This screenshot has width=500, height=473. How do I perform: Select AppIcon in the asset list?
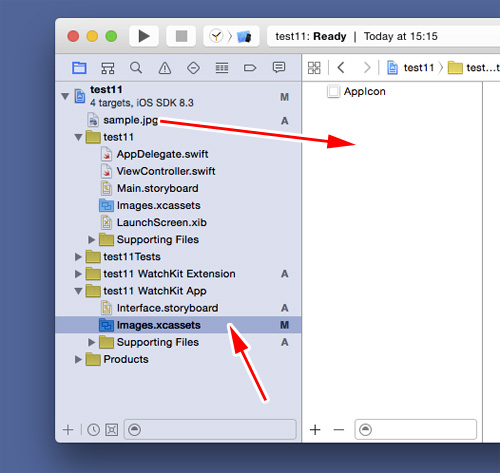click(357, 91)
